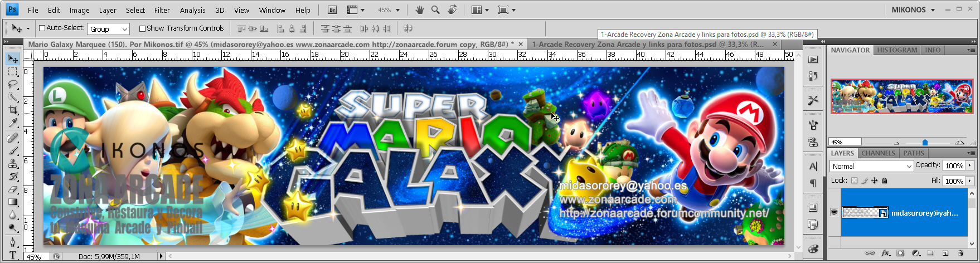980x263 pixels.
Task: Select the Magic Wand tool
Action: [13, 98]
